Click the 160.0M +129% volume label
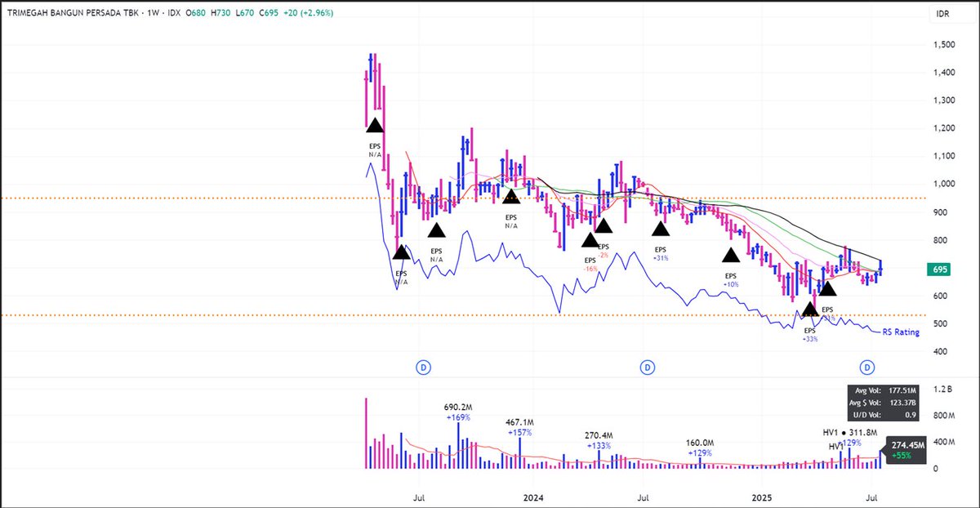The image size is (980, 508). (700, 447)
